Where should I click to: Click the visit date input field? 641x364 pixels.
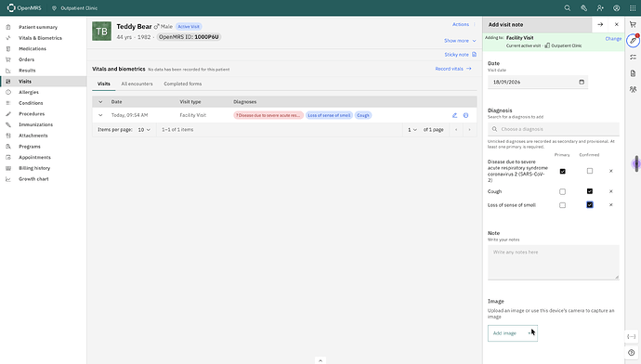click(x=538, y=82)
